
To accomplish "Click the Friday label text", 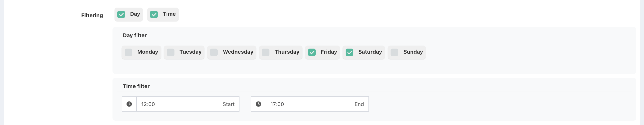I will pos(329,52).
